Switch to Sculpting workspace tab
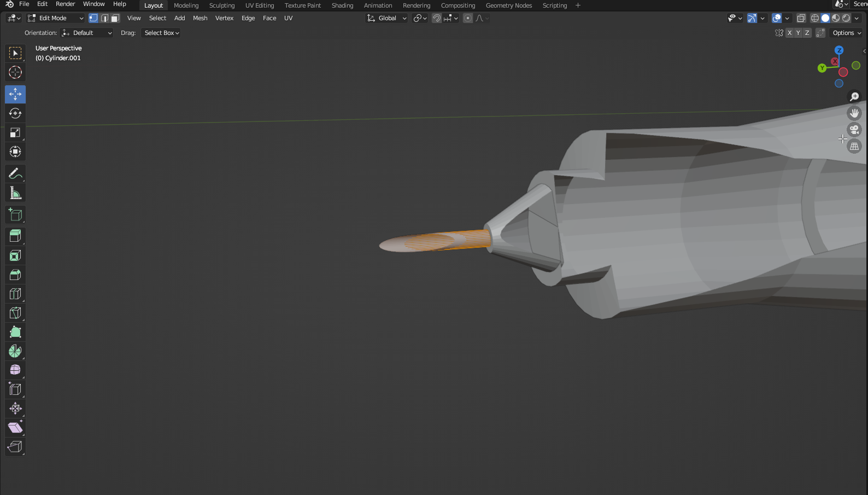 pos(222,5)
